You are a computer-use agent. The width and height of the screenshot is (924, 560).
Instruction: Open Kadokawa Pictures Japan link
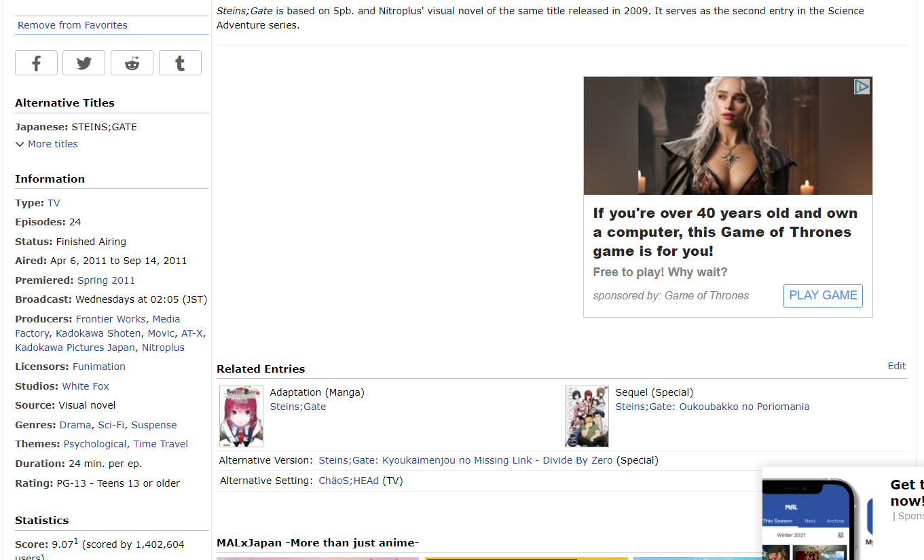[x=75, y=348]
